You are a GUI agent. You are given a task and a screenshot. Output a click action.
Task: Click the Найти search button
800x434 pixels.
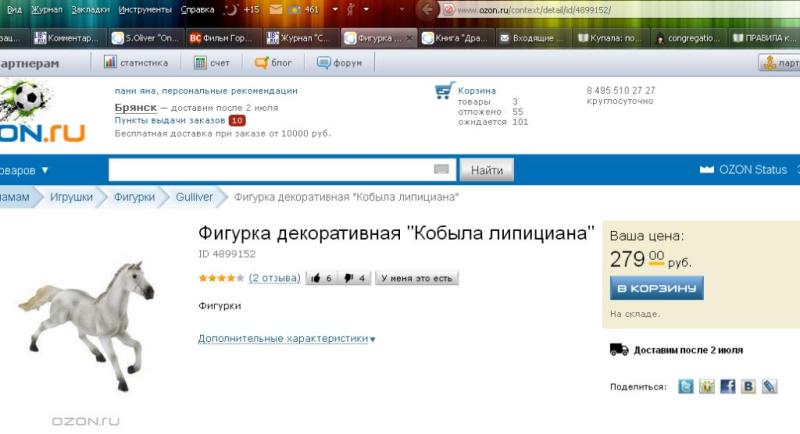pos(487,170)
